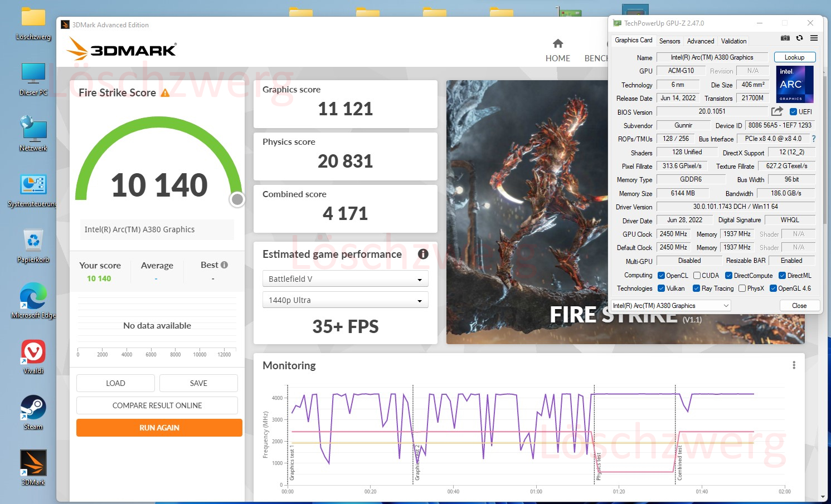
Task: Take GPU-Z screenshot with camera icon
Action: 785,38
